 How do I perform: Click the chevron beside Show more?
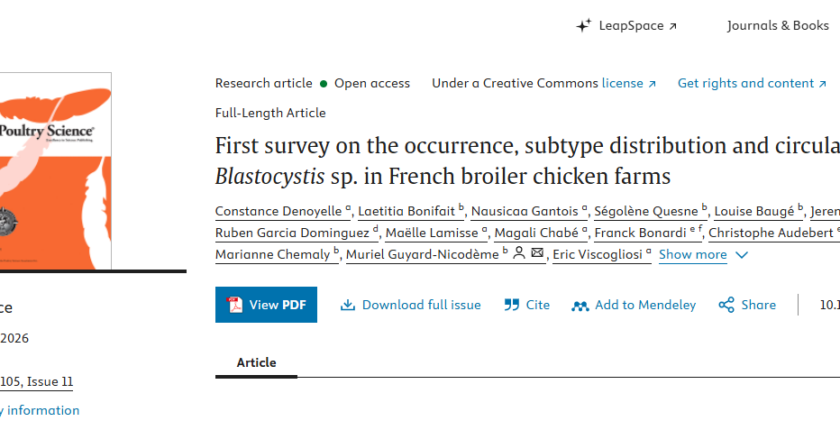(741, 255)
